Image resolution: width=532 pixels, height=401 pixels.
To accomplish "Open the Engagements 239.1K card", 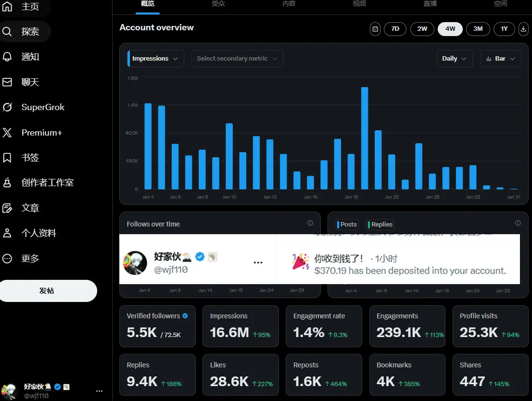I will click(407, 326).
